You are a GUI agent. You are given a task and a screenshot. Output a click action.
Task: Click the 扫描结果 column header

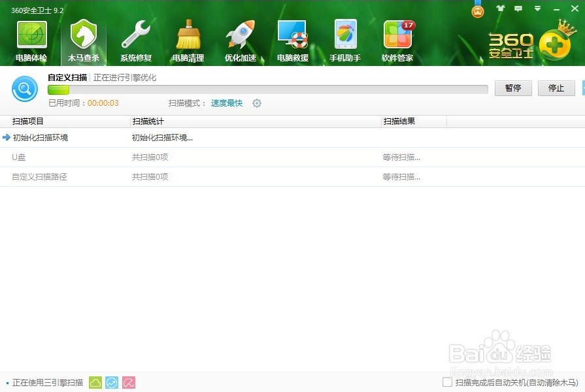coord(399,122)
